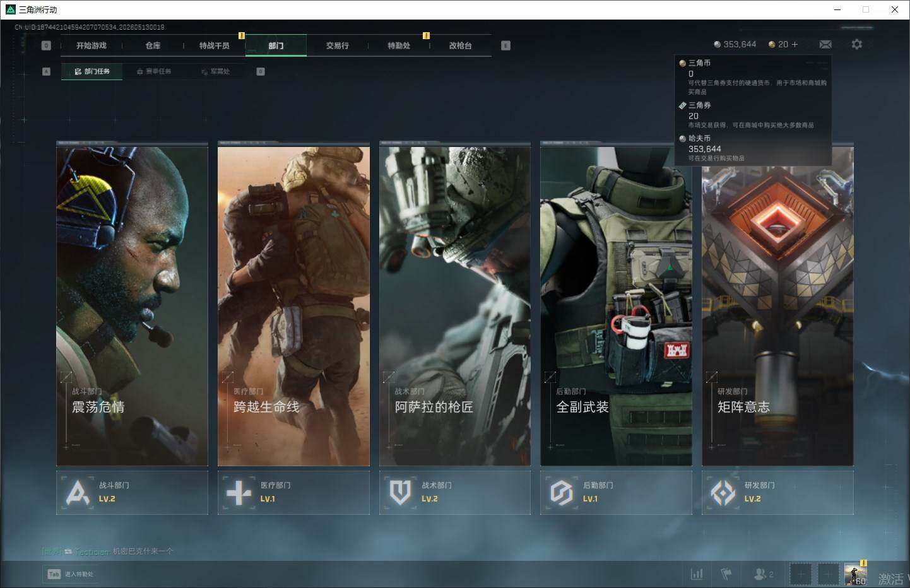Open the 特勤处 tab
Image resolution: width=910 pixels, height=588 pixels.
399,45
